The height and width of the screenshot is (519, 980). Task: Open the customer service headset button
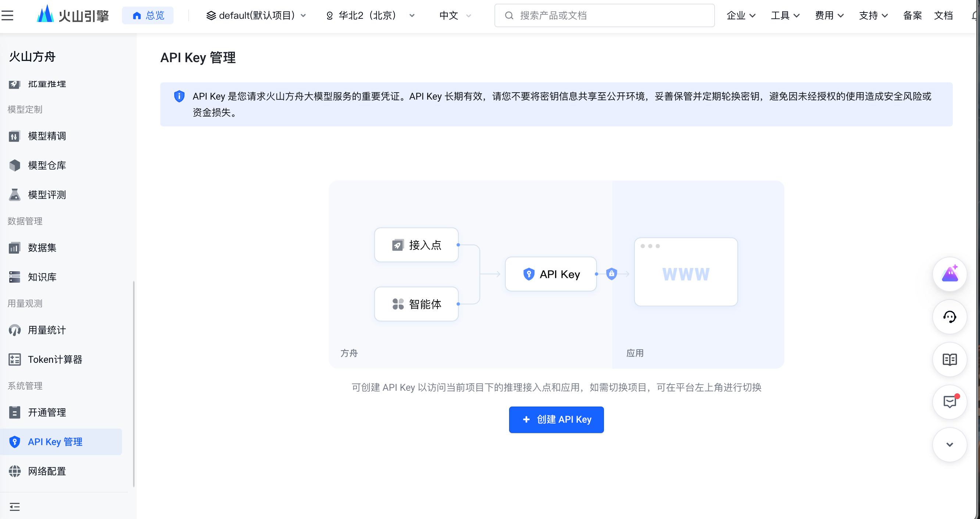coord(949,316)
